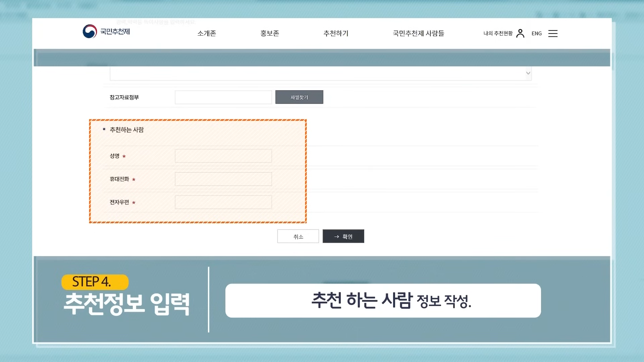Click the 추천 하는 사람 정보 작성 caption box
Screen dimensions: 644x362
click(383, 301)
